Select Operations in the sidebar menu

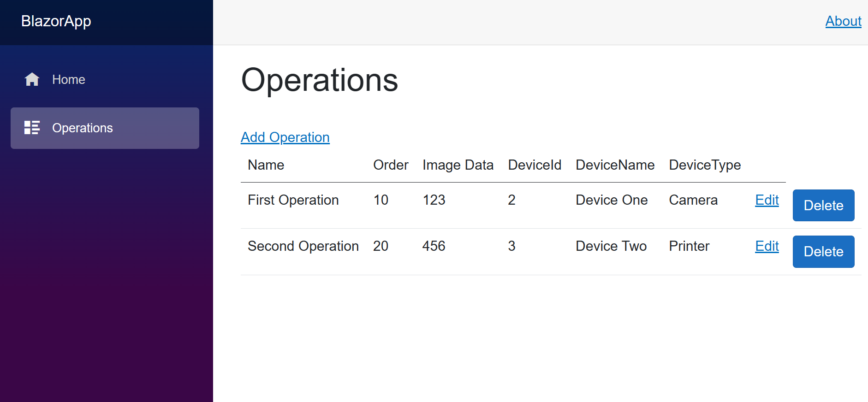(x=82, y=128)
